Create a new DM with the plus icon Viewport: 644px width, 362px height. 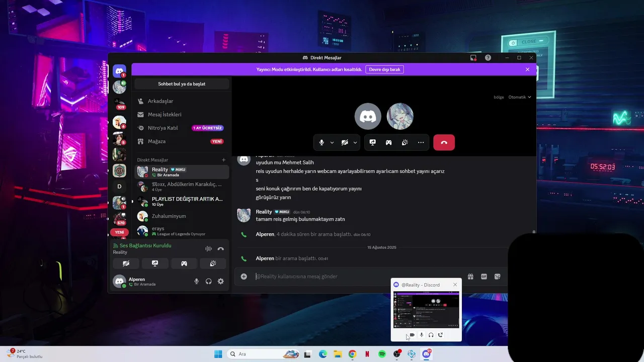[x=224, y=160]
